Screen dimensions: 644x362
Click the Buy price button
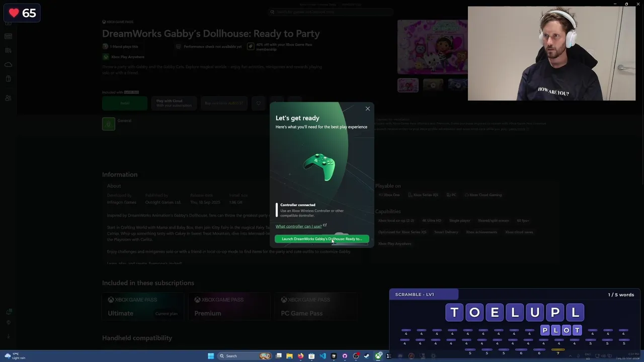(x=224, y=103)
